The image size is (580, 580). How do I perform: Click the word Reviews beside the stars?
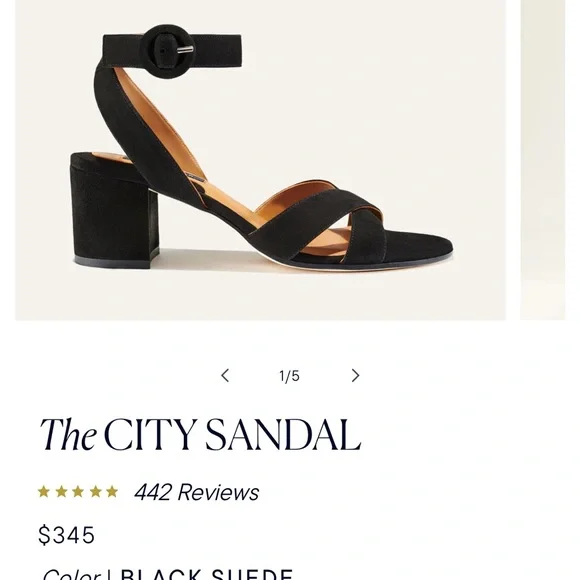(219, 492)
